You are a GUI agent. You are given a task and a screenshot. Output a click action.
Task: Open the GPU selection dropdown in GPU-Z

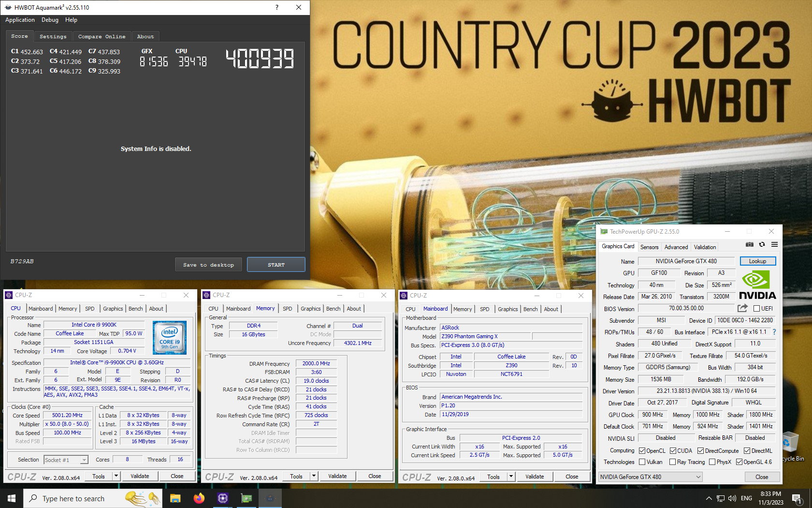point(650,477)
